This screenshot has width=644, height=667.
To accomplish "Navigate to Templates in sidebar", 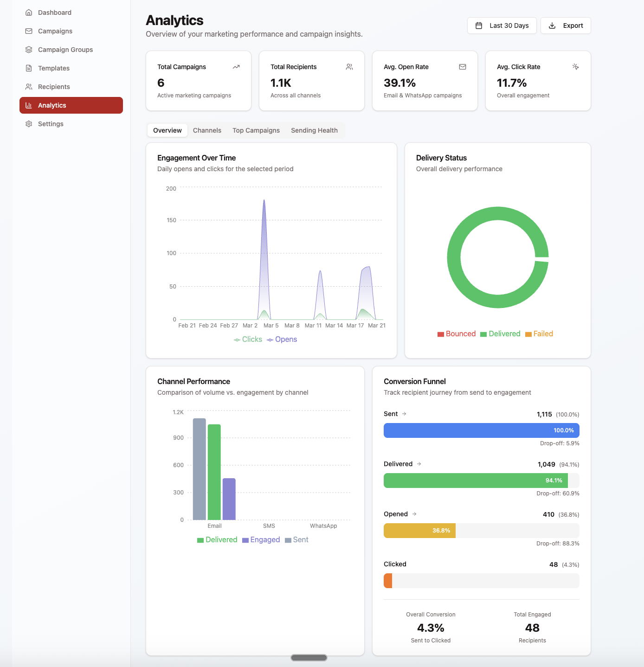I will [x=71, y=68].
